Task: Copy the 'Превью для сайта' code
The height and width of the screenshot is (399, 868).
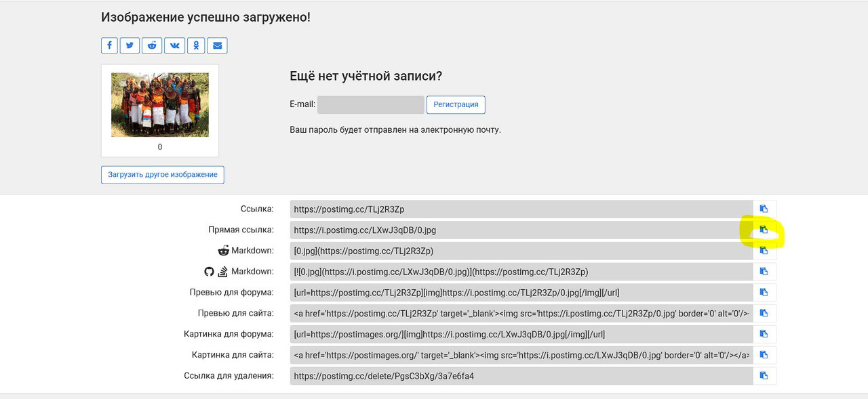Action: click(764, 314)
